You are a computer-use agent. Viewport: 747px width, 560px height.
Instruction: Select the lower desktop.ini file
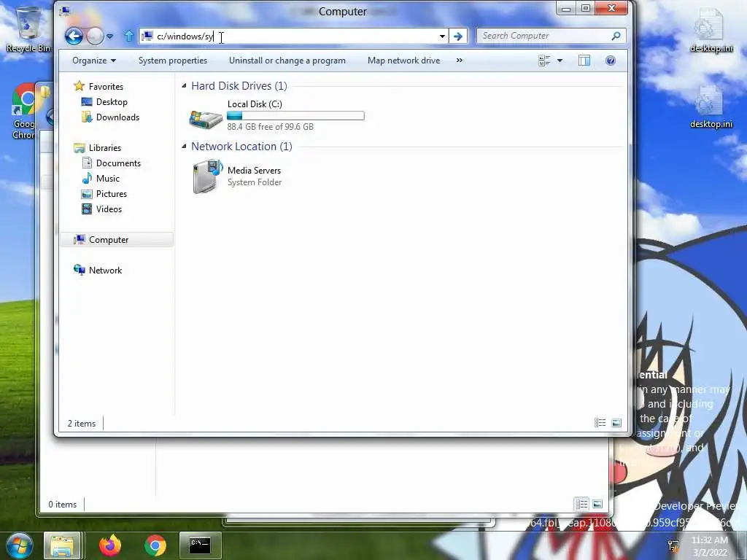[x=711, y=106]
